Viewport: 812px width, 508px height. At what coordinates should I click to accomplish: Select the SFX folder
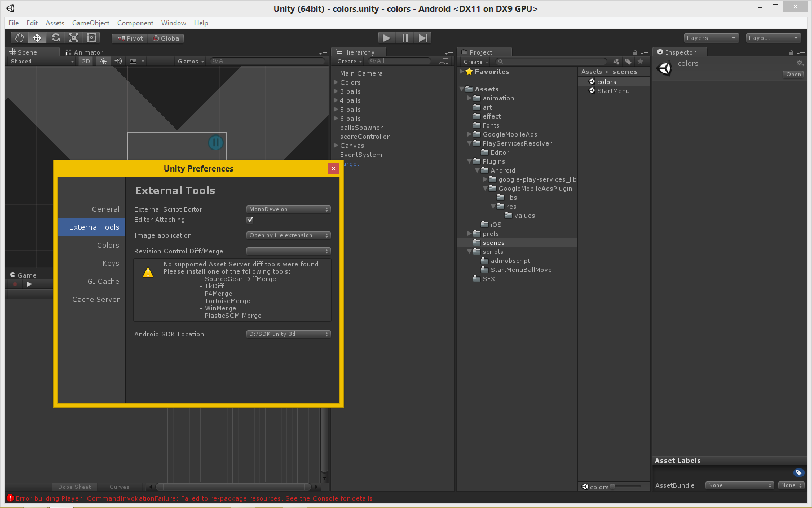point(488,279)
